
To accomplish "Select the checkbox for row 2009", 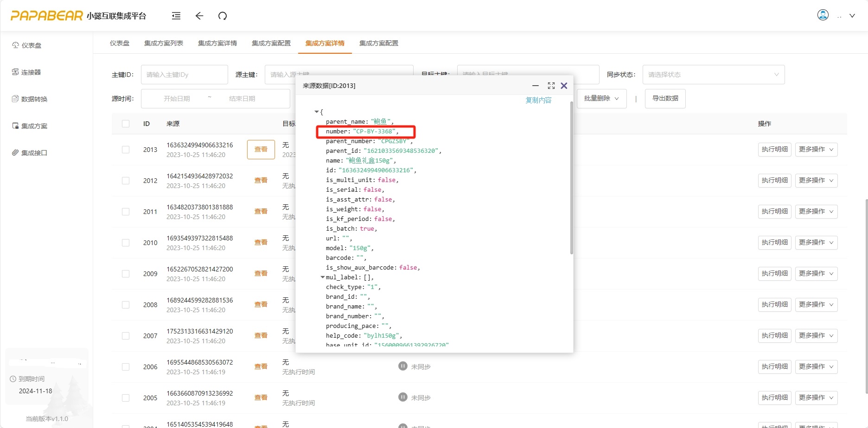I will 126,274.
